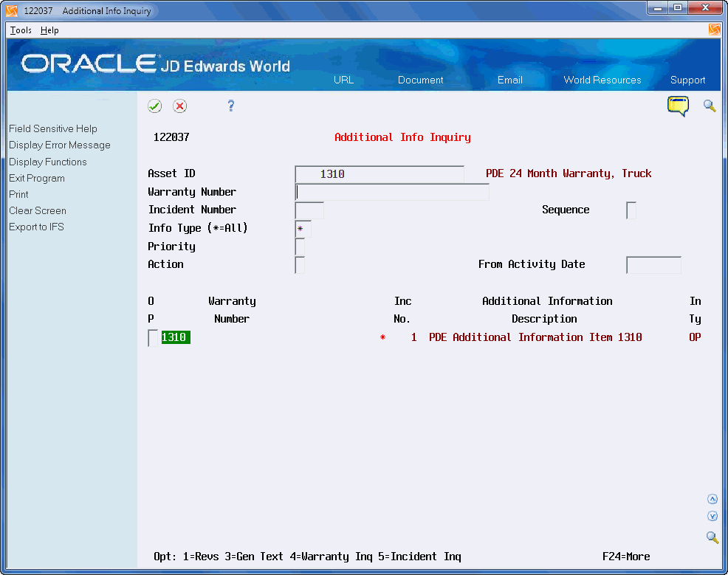Open the Help menu
This screenshot has height=575, width=728.
coord(49,30)
